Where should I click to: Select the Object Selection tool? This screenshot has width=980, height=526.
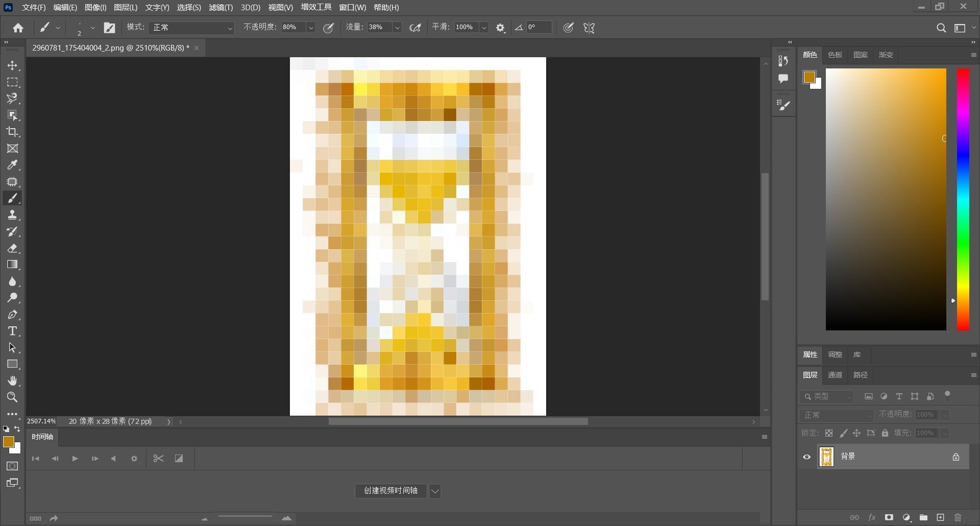tap(13, 115)
